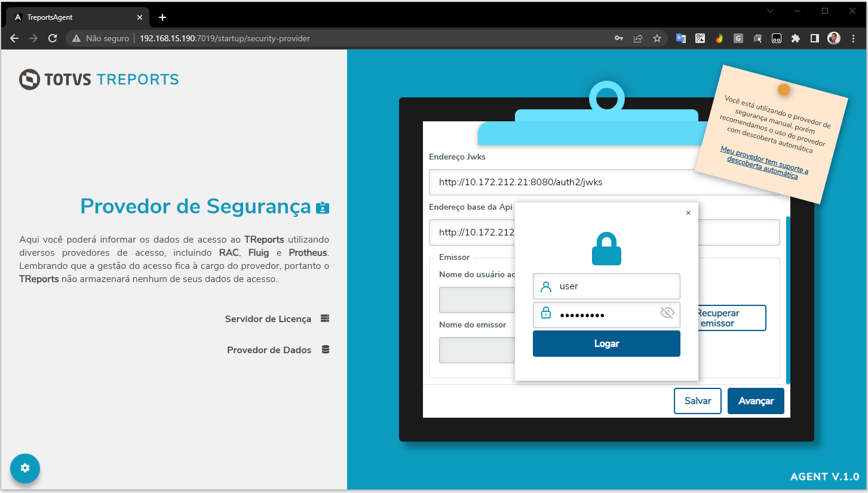Go to Provedor de Dados

tap(269, 350)
